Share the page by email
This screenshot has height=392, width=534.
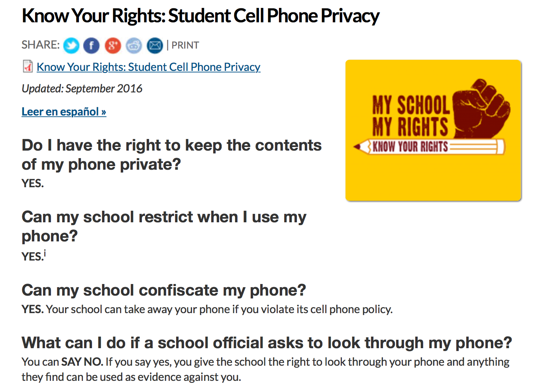[155, 45]
